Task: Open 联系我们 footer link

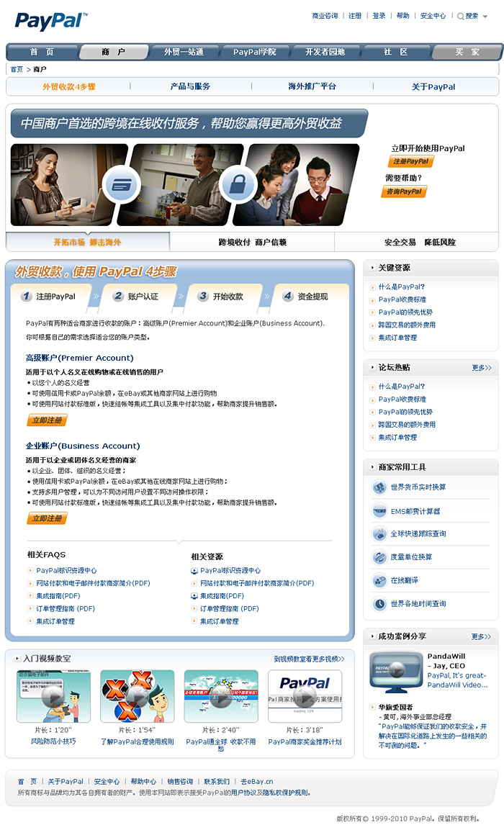Action: [x=217, y=781]
